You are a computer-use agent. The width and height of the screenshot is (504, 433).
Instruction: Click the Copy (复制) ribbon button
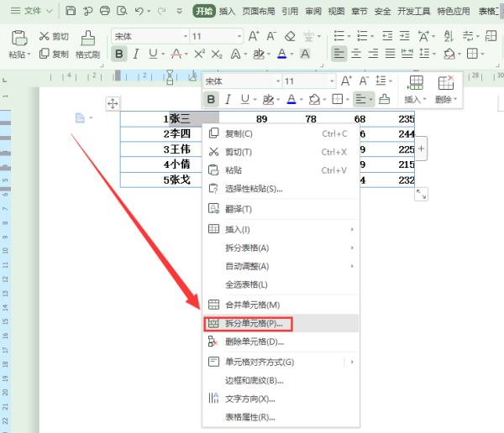point(54,54)
